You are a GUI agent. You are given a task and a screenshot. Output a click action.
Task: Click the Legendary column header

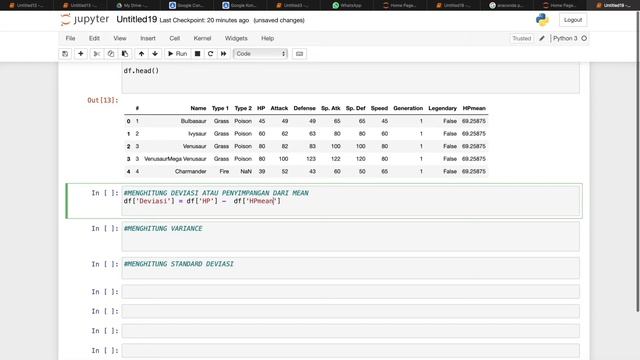pos(442,108)
